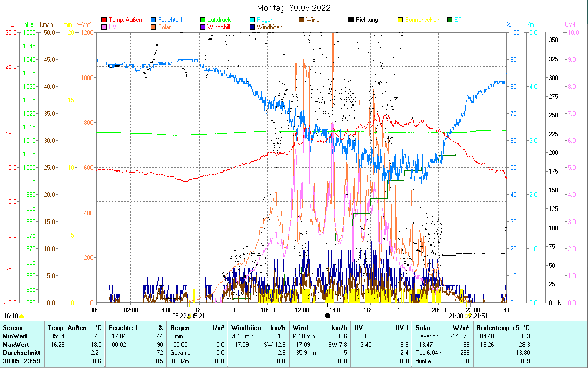This screenshot has height=368, width=588.
Task: Click the cyan Regen legend square
Action: pos(253,20)
